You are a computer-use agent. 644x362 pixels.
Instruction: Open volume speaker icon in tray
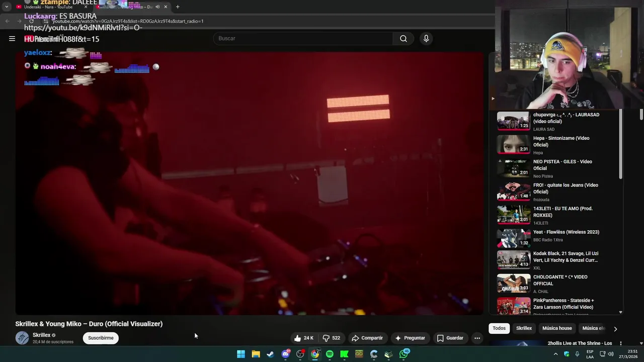coord(610,354)
